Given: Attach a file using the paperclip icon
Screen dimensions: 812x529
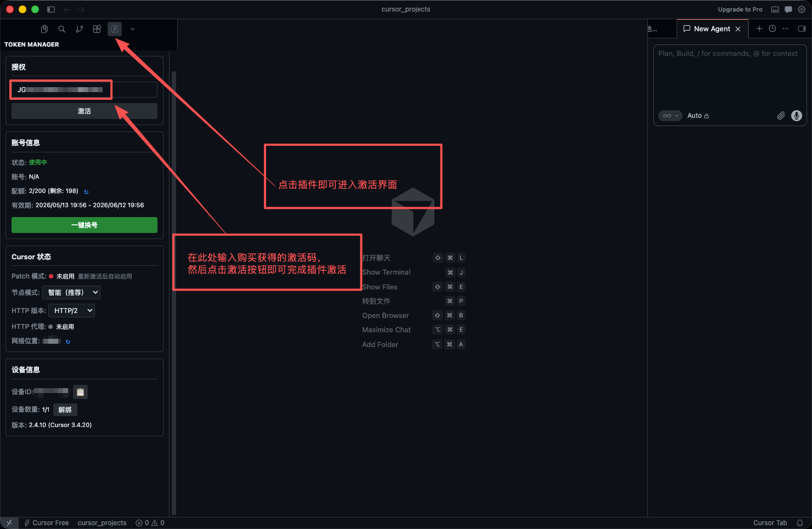Looking at the screenshot, I should click(781, 116).
